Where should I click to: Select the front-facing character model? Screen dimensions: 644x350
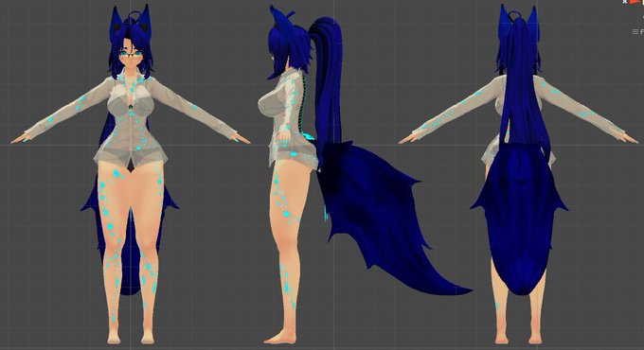pyautogui.click(x=130, y=174)
